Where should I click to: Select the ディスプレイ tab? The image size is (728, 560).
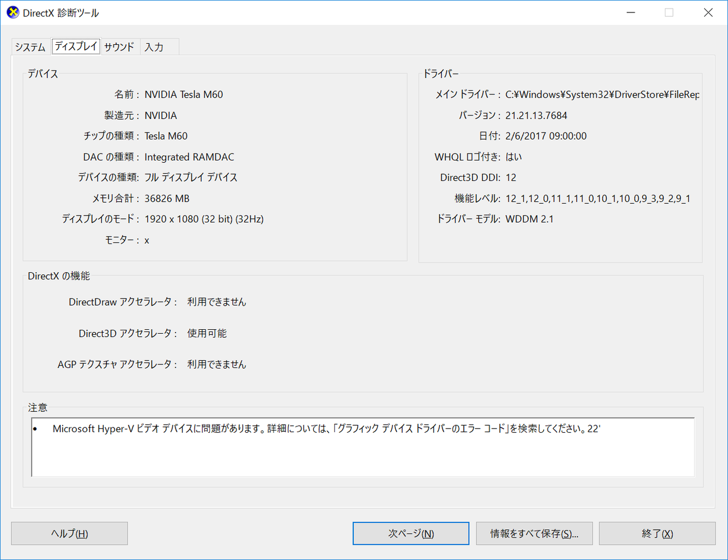[x=76, y=46]
